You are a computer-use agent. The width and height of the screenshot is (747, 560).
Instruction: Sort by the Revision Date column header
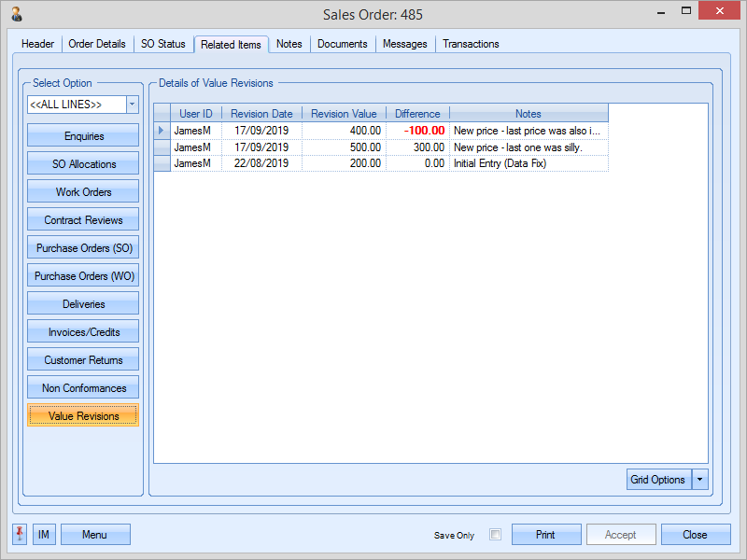tap(261, 114)
